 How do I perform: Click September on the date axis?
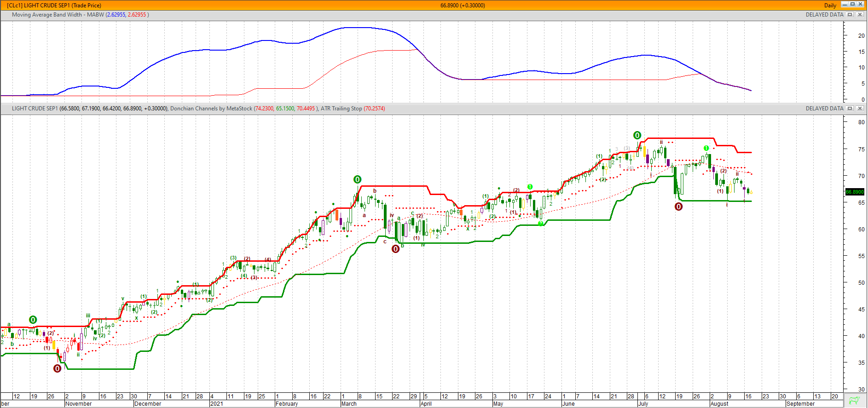click(x=800, y=404)
